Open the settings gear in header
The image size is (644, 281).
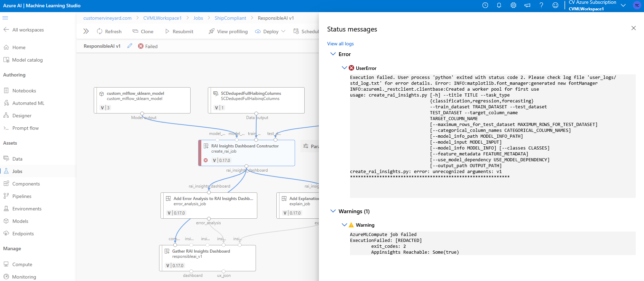513,5
